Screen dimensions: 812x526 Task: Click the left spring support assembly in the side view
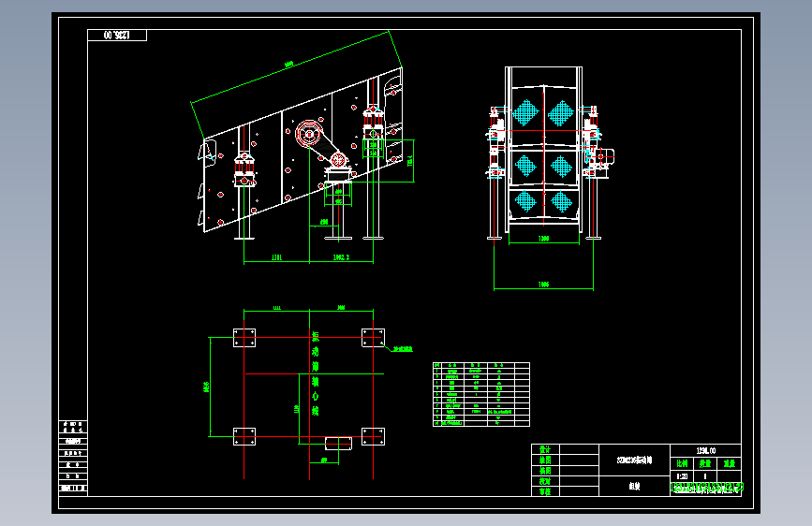point(244,168)
